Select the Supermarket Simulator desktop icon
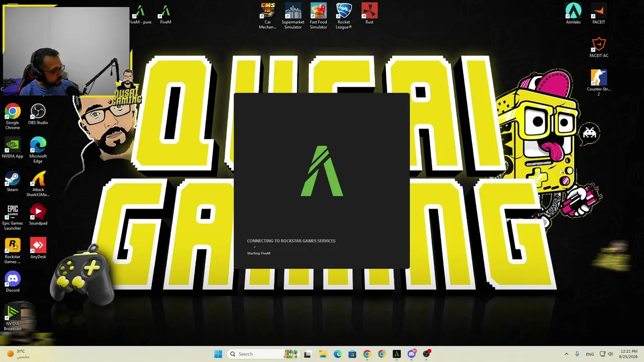This screenshot has width=644, height=362. [x=293, y=16]
